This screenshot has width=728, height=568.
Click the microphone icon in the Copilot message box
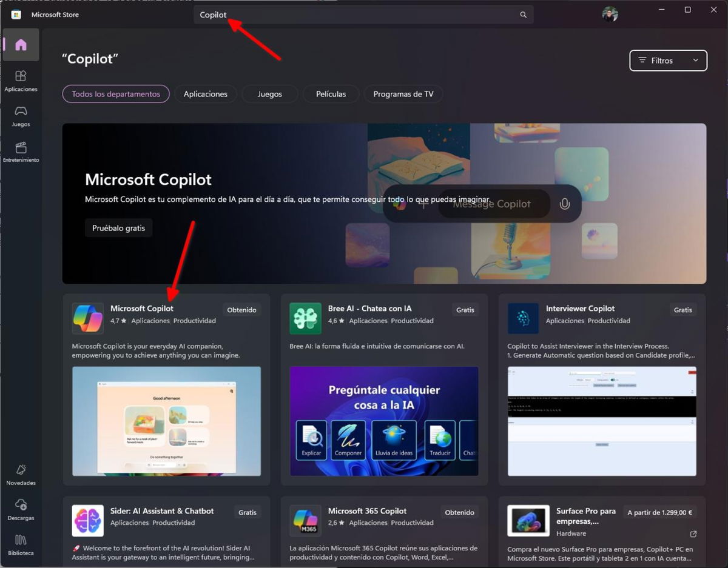click(564, 204)
